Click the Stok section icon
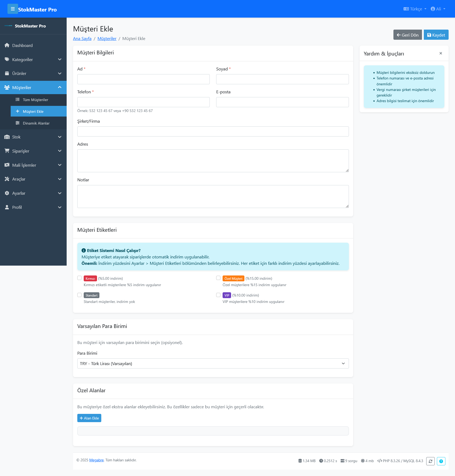 [x=7, y=137]
